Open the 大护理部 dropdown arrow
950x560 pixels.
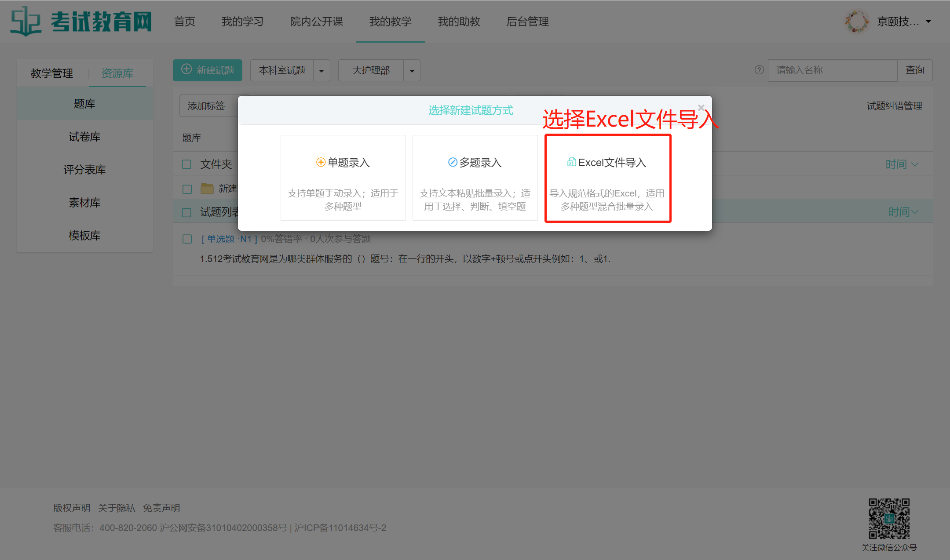pos(412,71)
